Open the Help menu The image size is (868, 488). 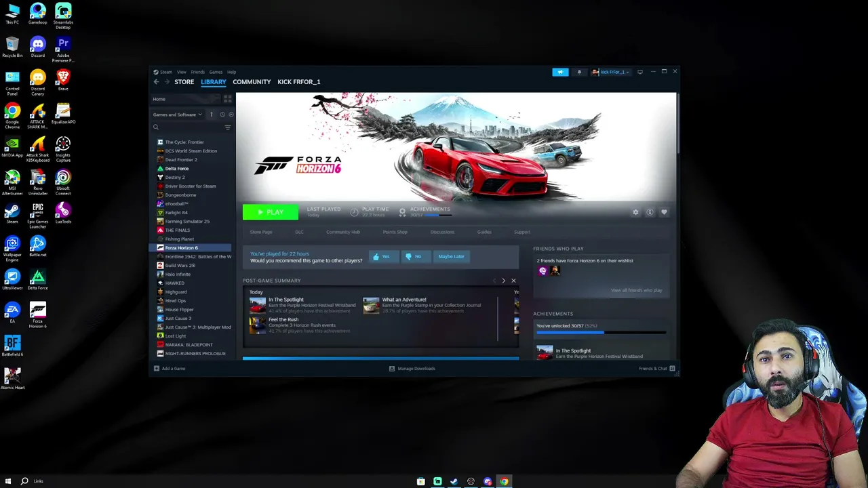pyautogui.click(x=231, y=72)
